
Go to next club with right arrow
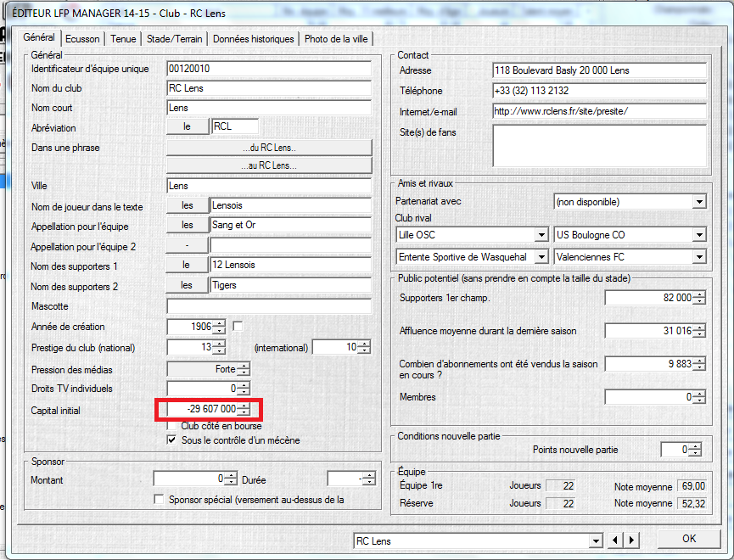tap(632, 540)
